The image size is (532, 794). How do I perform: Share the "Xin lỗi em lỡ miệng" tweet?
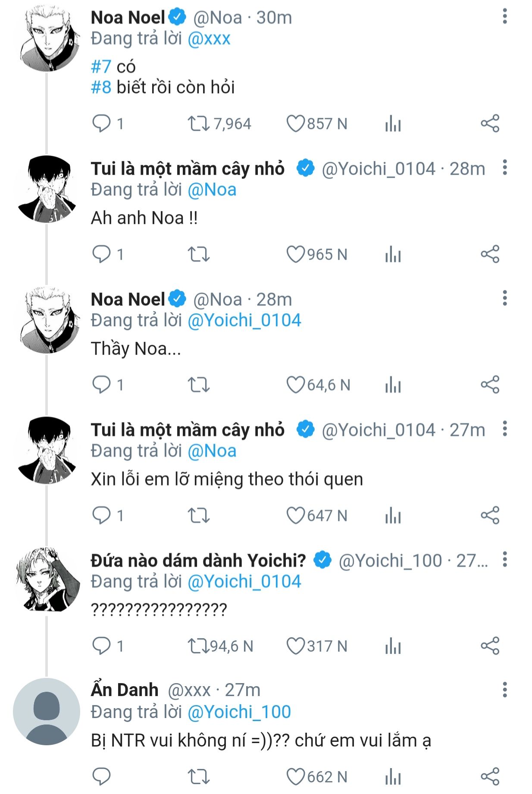point(490,515)
